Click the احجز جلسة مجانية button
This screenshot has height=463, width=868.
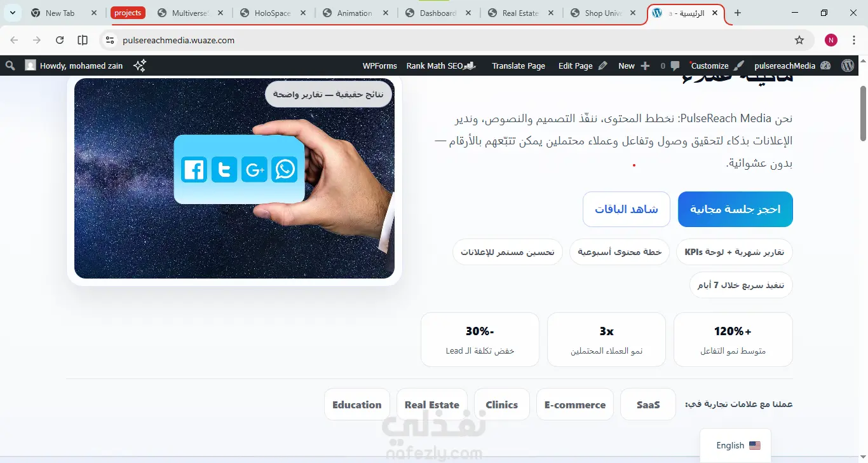point(735,209)
